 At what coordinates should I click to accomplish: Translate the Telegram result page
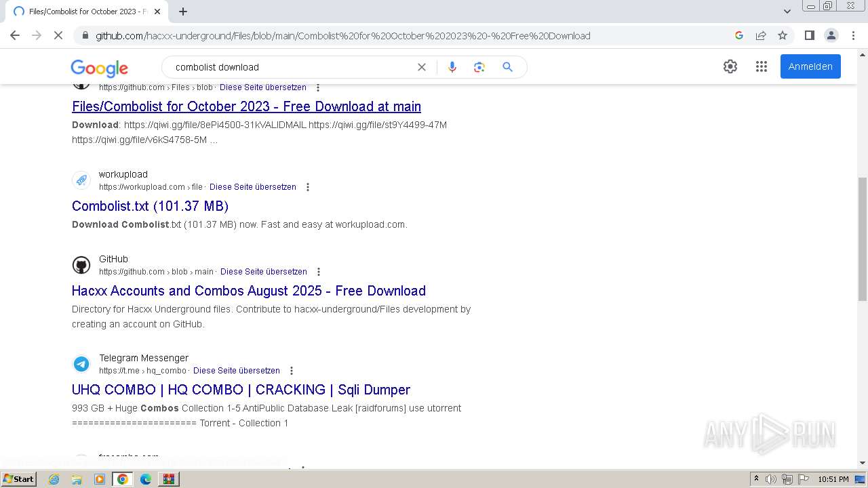[237, 371]
